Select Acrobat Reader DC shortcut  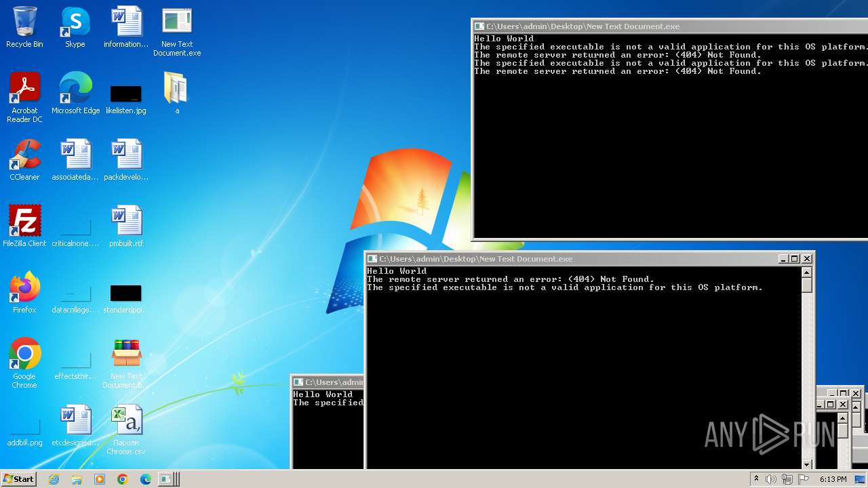click(x=24, y=98)
